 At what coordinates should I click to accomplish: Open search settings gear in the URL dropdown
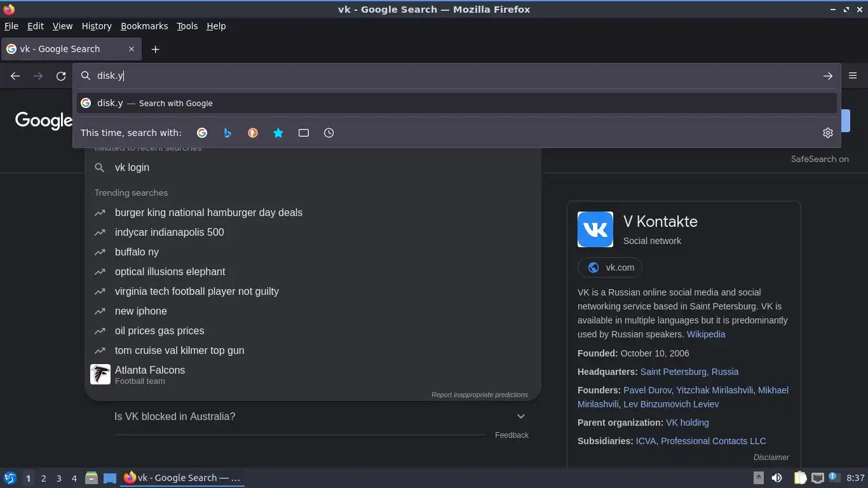pos(827,133)
